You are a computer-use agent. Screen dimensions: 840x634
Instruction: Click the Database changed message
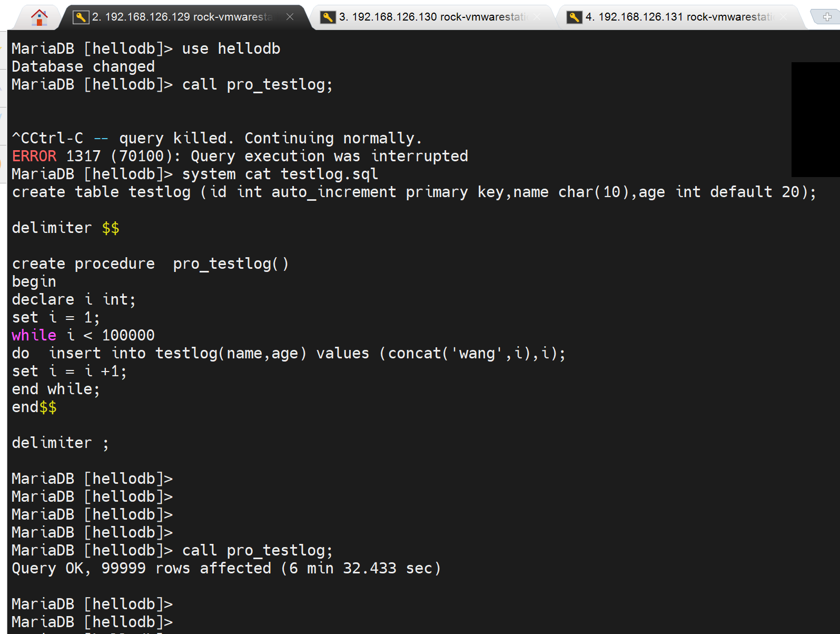[x=83, y=66]
